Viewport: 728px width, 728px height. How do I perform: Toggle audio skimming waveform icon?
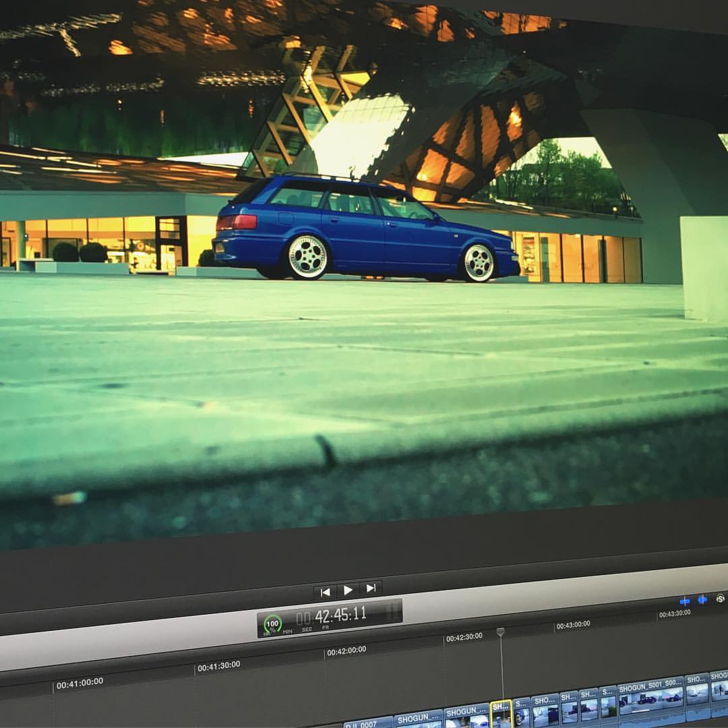pos(702,599)
